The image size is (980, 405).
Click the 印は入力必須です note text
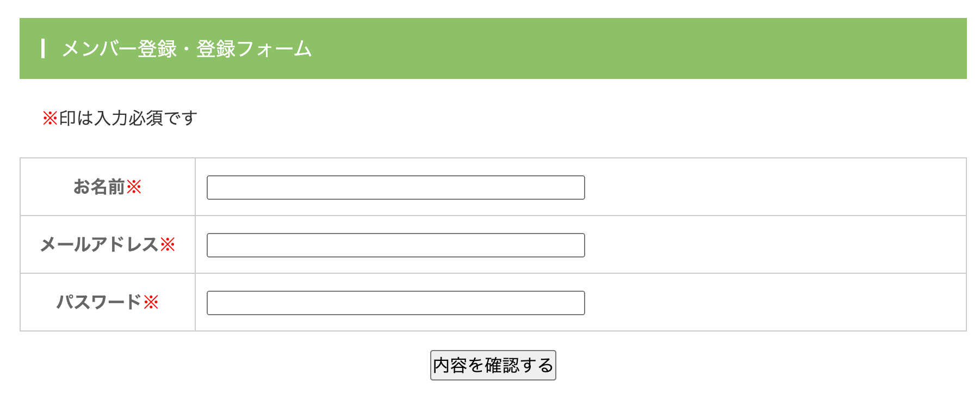point(128,118)
